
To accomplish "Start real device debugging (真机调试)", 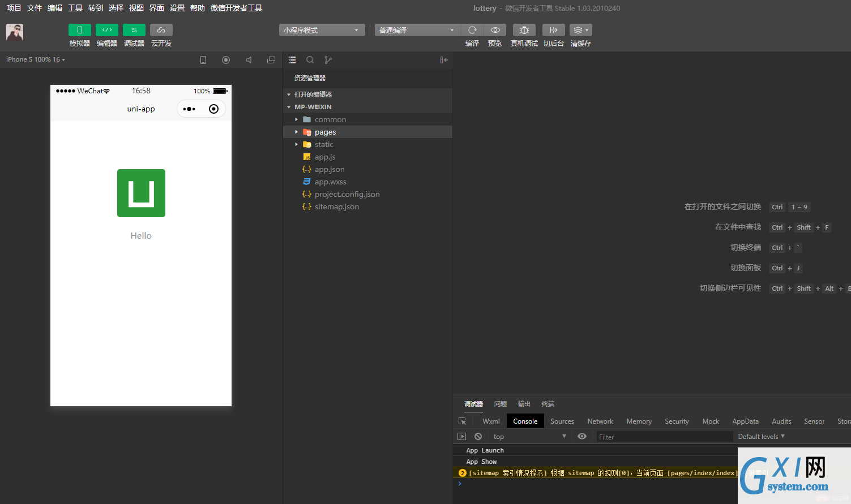I will pos(524,30).
